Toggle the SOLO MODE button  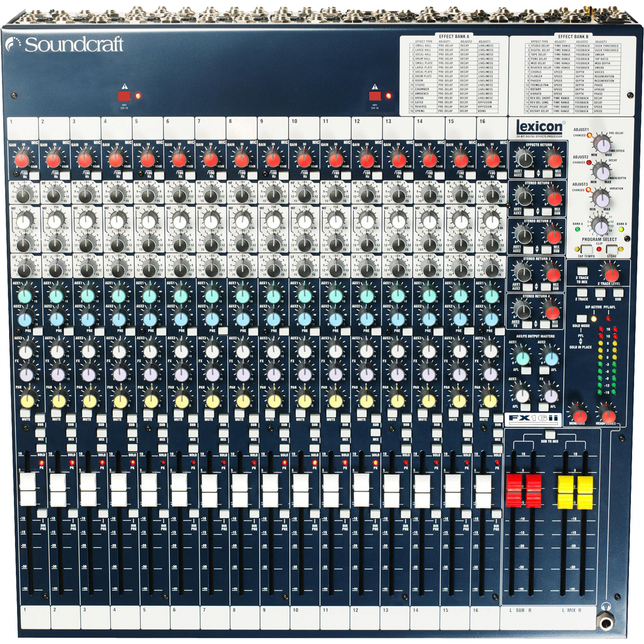[581, 318]
